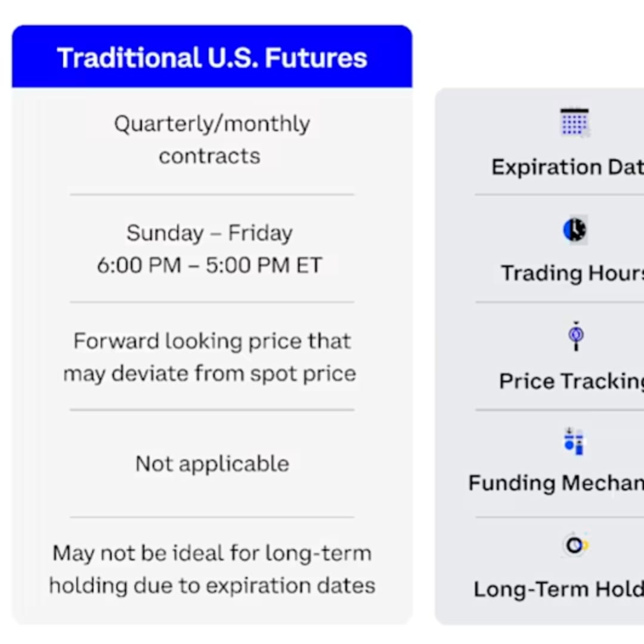Click the Not applicable cell
Viewport: 644px width, 644px height.
click(212, 463)
